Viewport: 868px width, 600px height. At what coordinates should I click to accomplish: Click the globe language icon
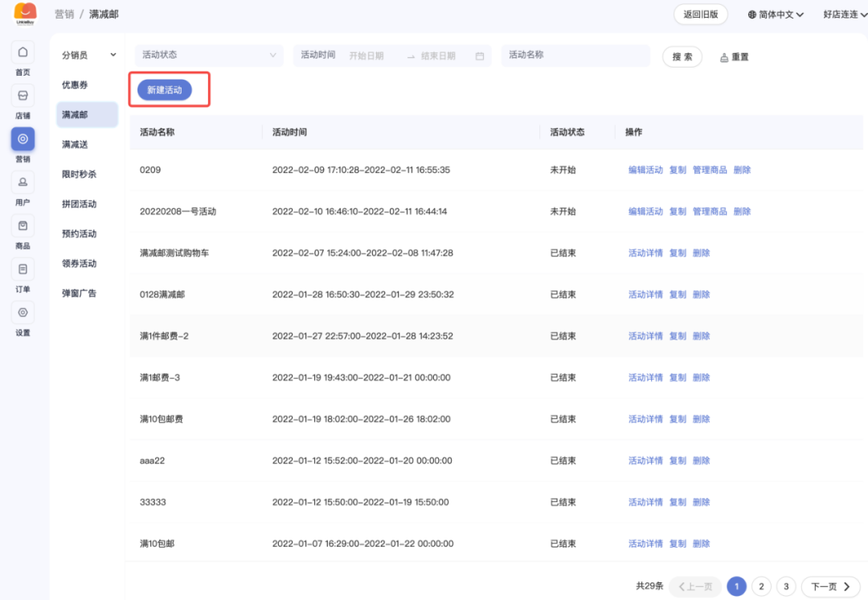coord(751,14)
